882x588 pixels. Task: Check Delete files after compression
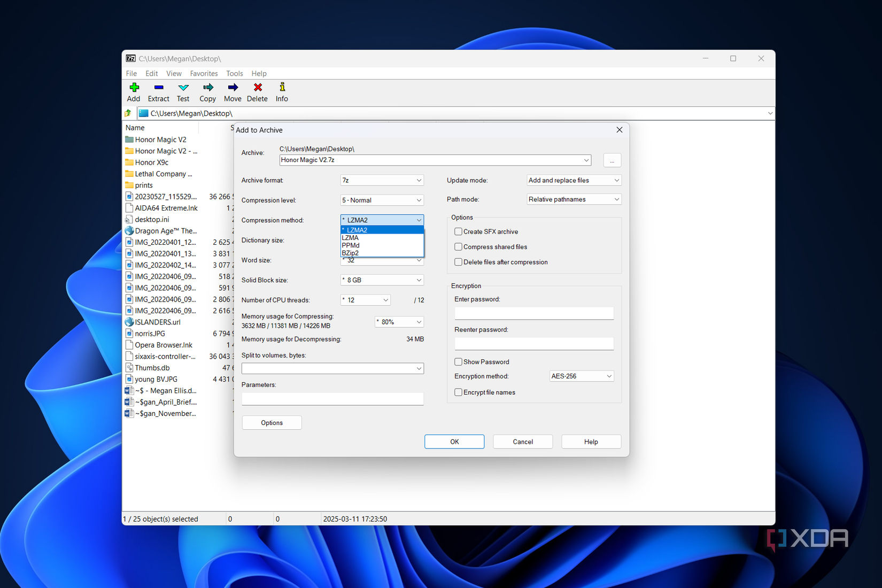point(458,261)
